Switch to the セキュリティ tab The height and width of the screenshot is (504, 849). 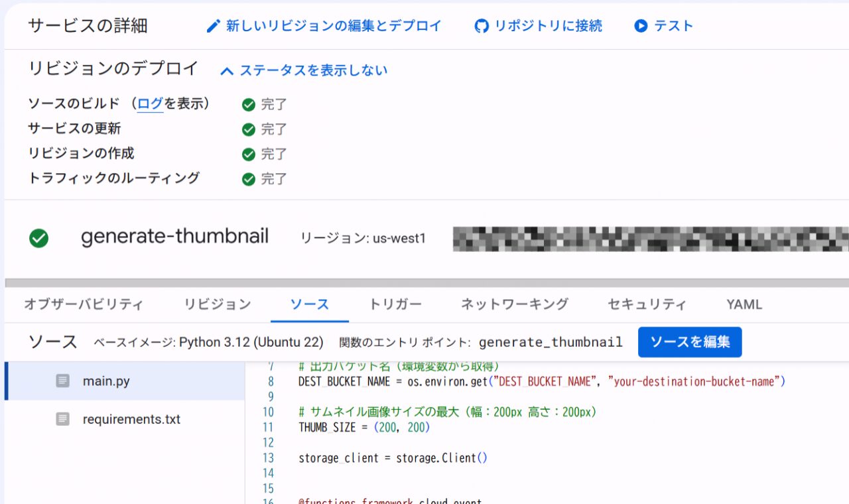[647, 304]
